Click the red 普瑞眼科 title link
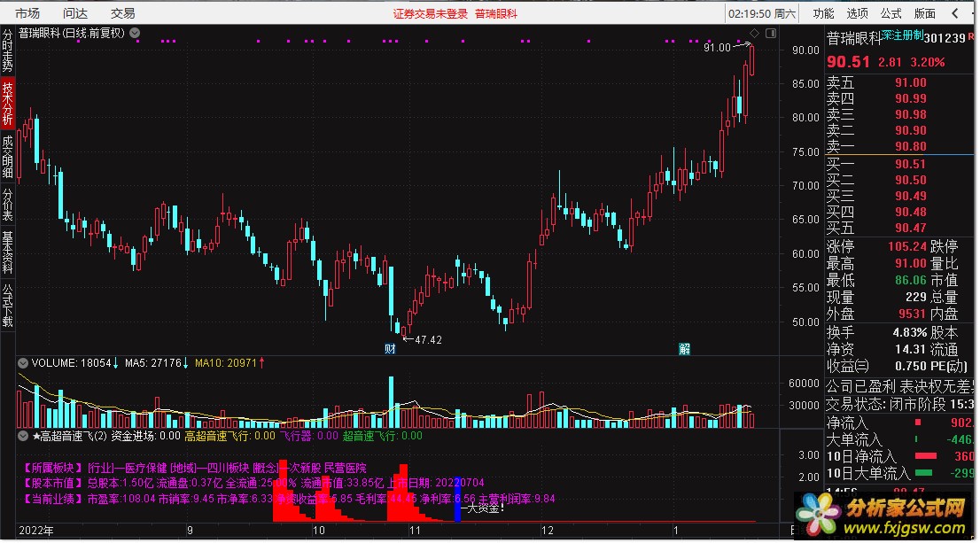The width and height of the screenshot is (980, 543). [x=496, y=14]
